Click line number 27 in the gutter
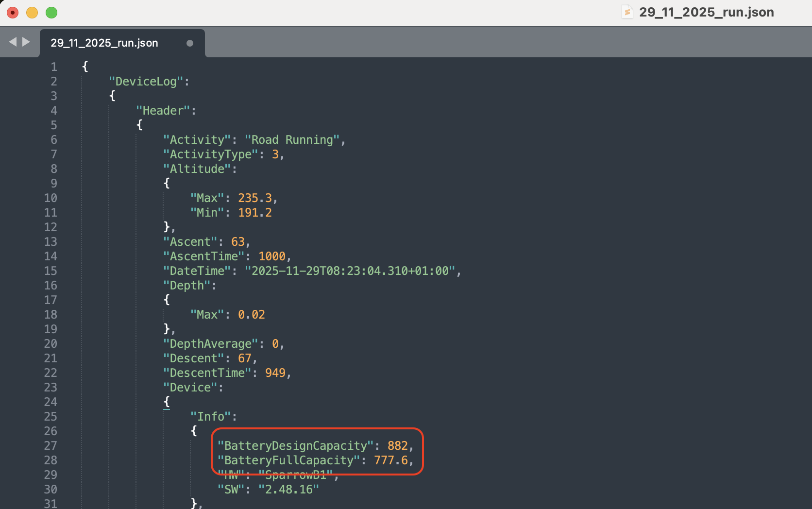This screenshot has height=509, width=812. pyautogui.click(x=50, y=445)
